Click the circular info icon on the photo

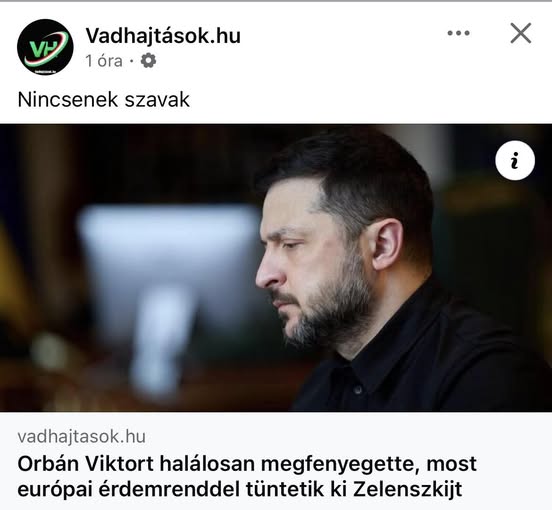515,160
